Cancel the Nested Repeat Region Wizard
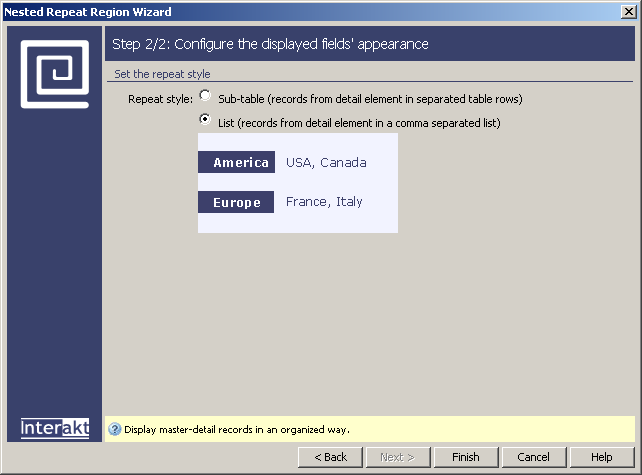Screen dimensions: 642x475 pos(533,457)
